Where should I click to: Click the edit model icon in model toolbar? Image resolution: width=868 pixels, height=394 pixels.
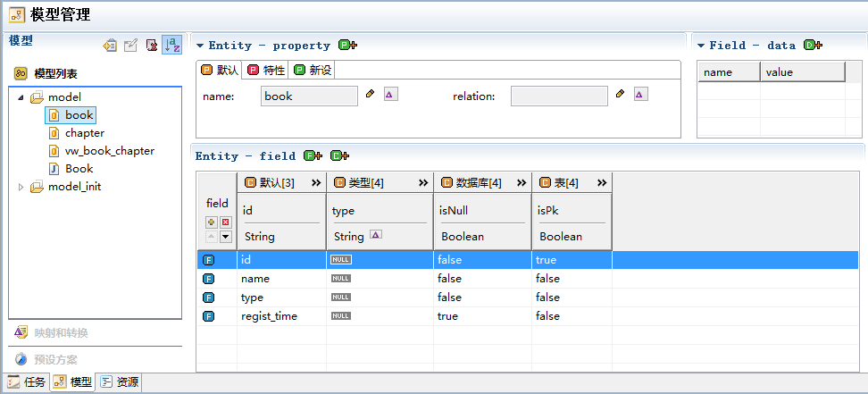(130, 46)
